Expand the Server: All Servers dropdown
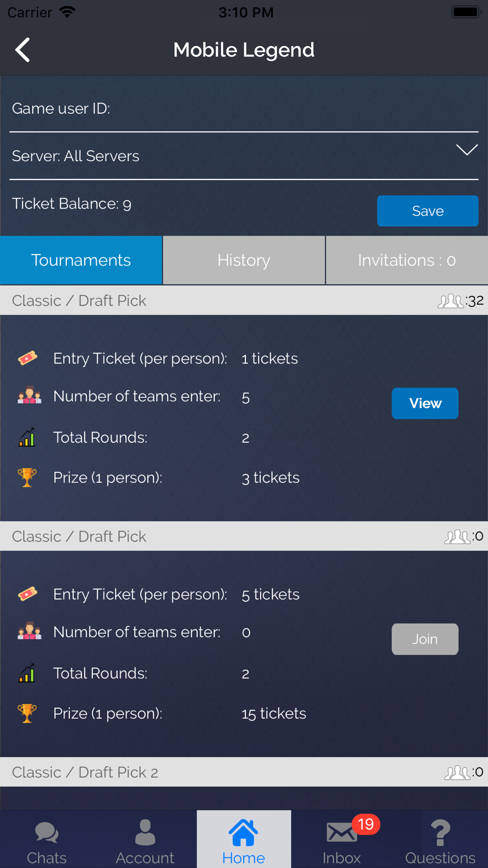488x868 pixels. pyautogui.click(x=244, y=156)
